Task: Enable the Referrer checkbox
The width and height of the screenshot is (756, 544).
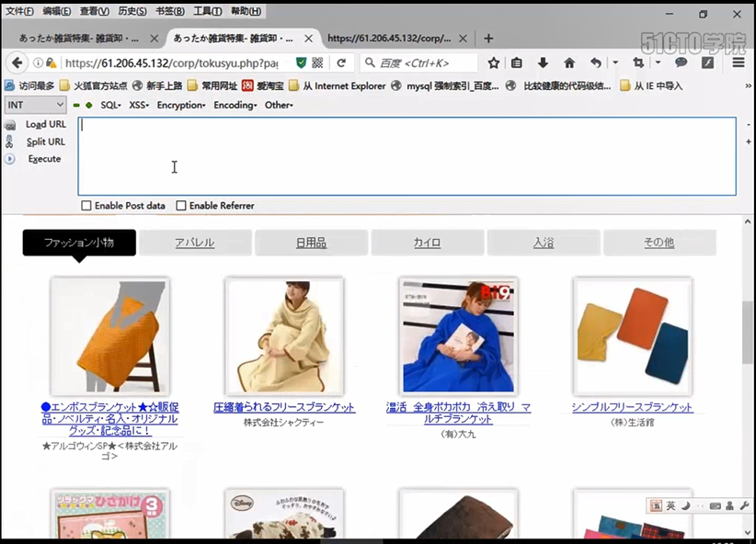Action: pos(181,205)
